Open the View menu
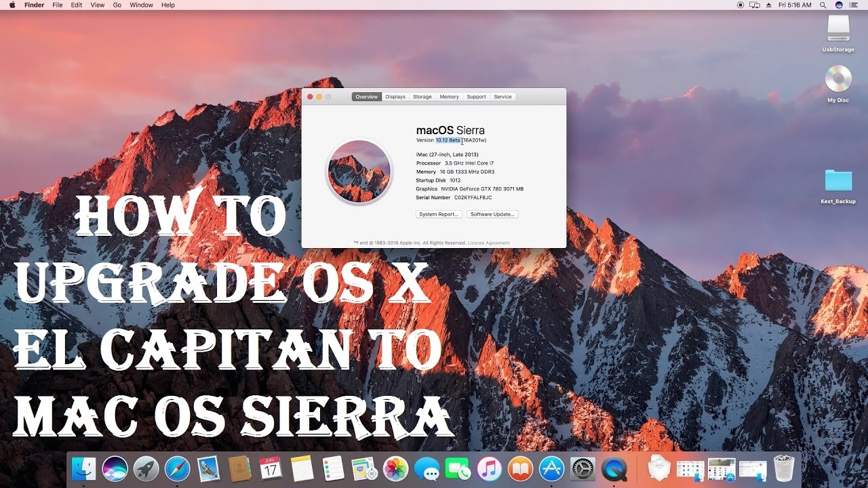 click(x=98, y=5)
